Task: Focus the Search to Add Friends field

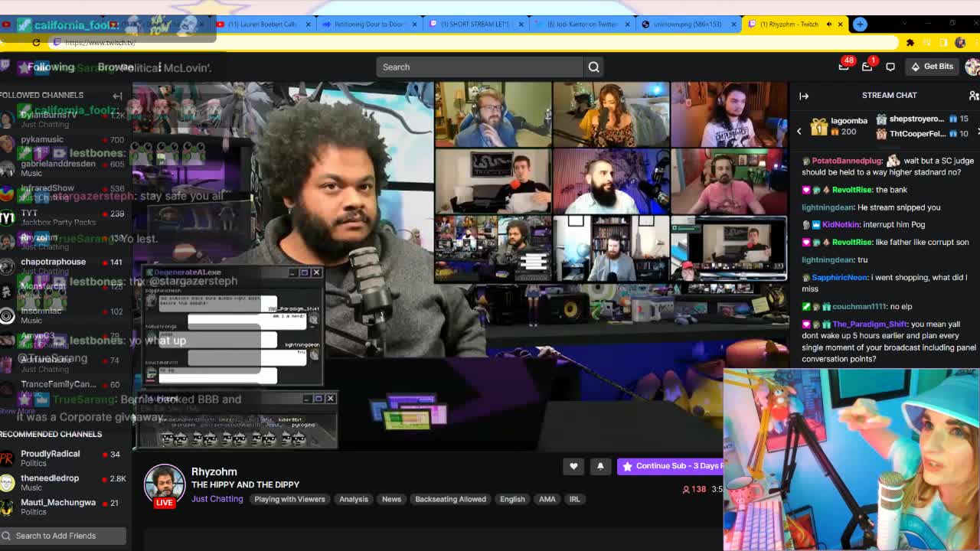Action: pos(63,536)
